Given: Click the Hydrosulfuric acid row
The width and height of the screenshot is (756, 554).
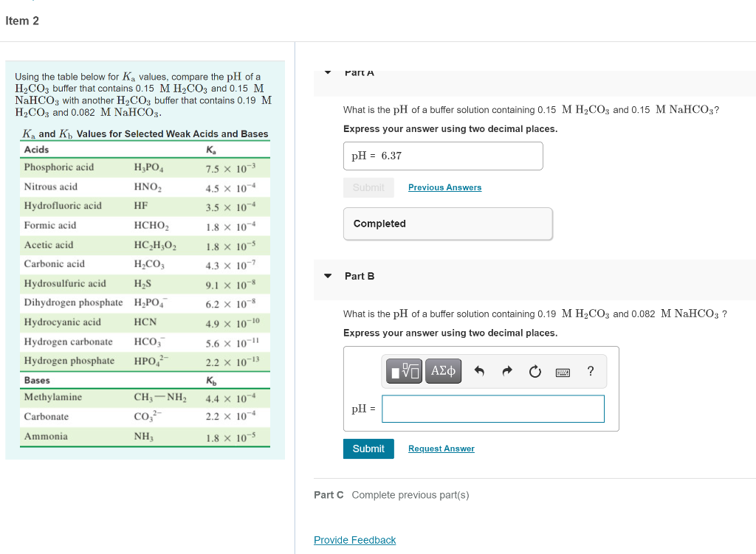Looking at the screenshot, I should coord(145,284).
